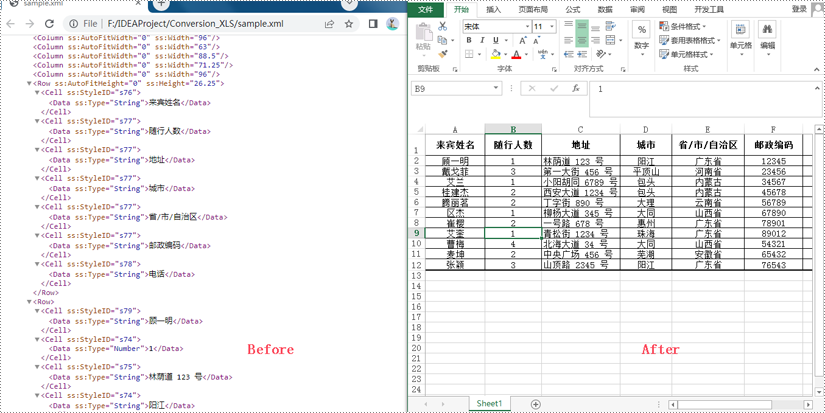Open the Conditional Formatting (条件格式) menu
The width and height of the screenshot is (825, 413).
tap(684, 26)
